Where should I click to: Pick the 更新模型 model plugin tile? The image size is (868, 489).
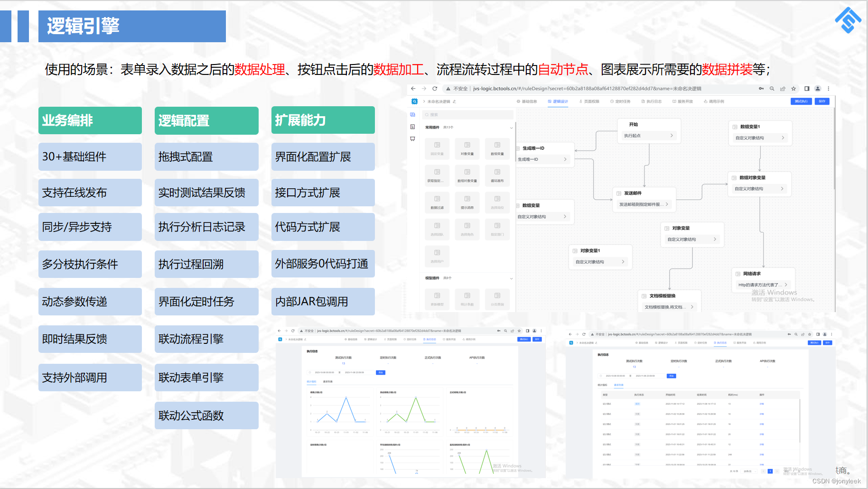pyautogui.click(x=437, y=299)
